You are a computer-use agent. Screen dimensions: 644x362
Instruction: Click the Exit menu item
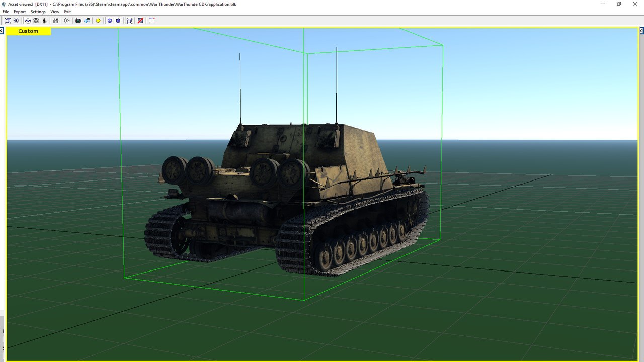(x=67, y=12)
